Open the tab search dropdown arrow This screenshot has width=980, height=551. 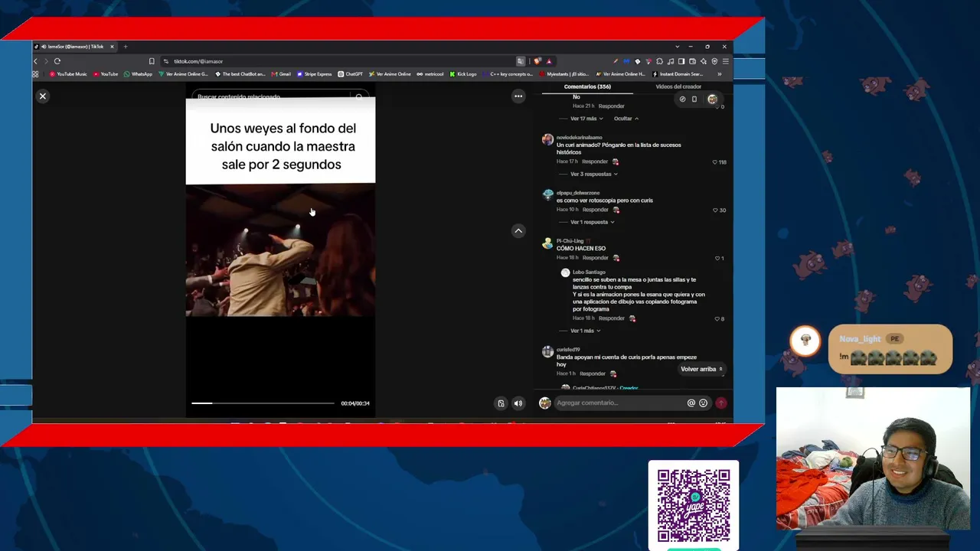click(x=677, y=47)
